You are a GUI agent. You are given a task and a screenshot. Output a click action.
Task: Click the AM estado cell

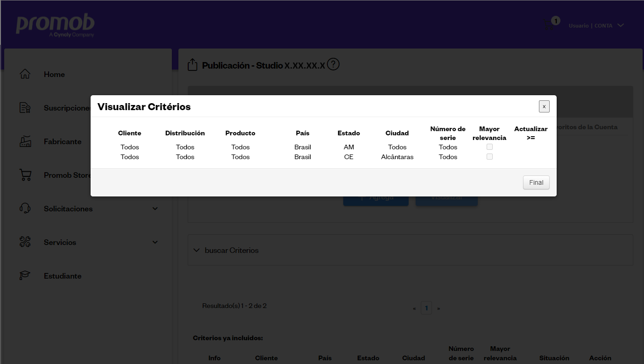[349, 147]
